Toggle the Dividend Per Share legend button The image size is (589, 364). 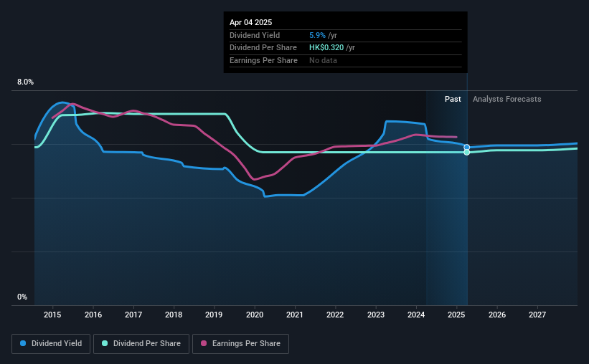pos(141,344)
